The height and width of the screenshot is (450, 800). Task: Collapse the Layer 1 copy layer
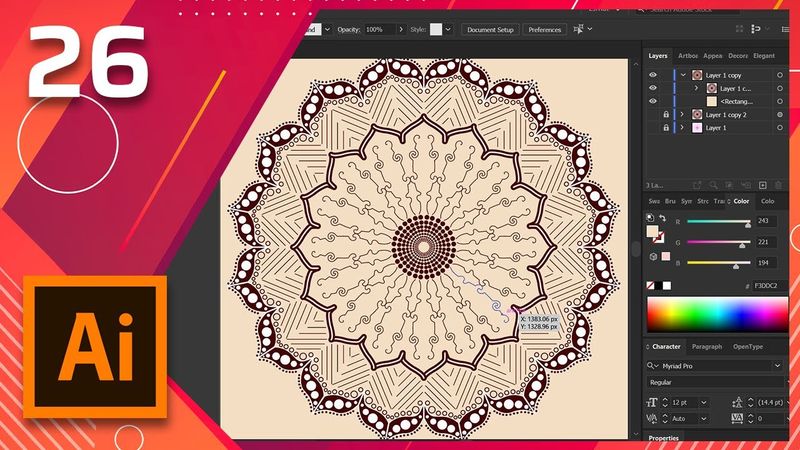coord(683,75)
